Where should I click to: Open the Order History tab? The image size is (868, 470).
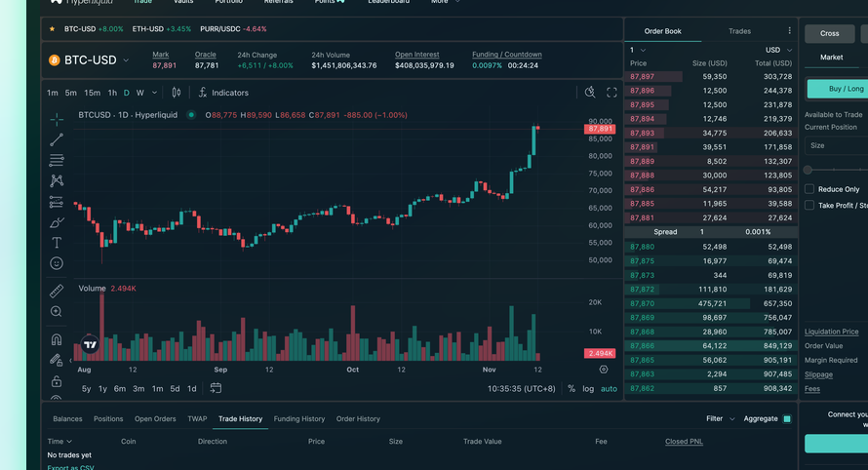[x=358, y=418]
